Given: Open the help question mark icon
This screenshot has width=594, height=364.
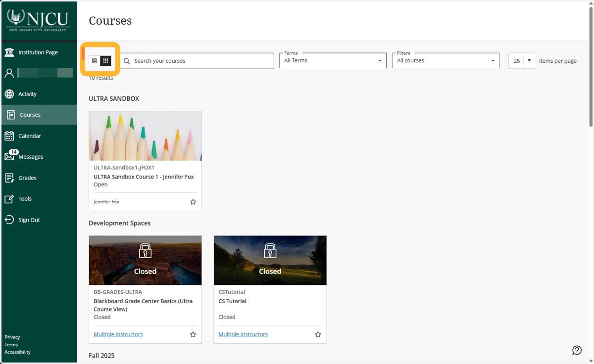Looking at the screenshot, I should click(x=577, y=350).
